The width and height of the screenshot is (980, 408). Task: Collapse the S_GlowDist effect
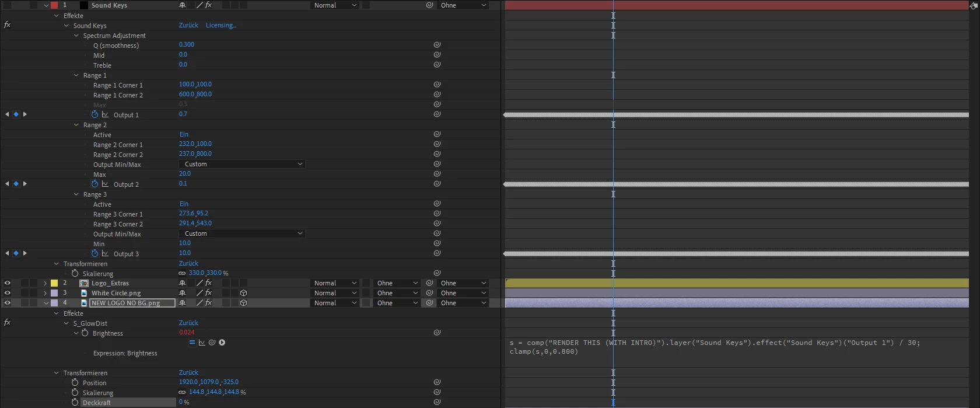click(x=66, y=323)
